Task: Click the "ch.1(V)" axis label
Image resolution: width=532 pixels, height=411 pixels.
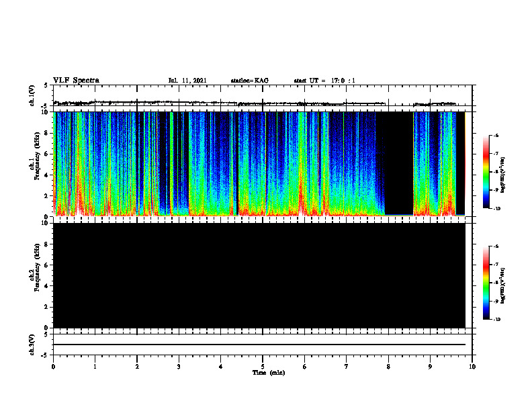Action: [32, 95]
